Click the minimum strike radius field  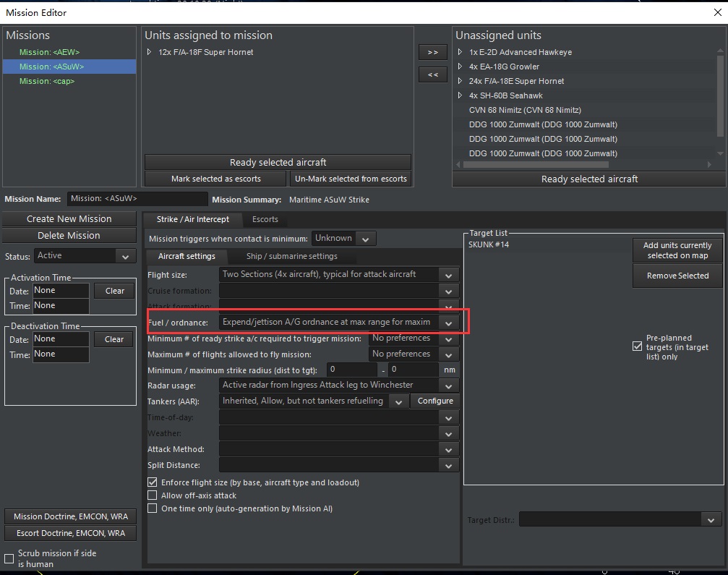pyautogui.click(x=352, y=370)
